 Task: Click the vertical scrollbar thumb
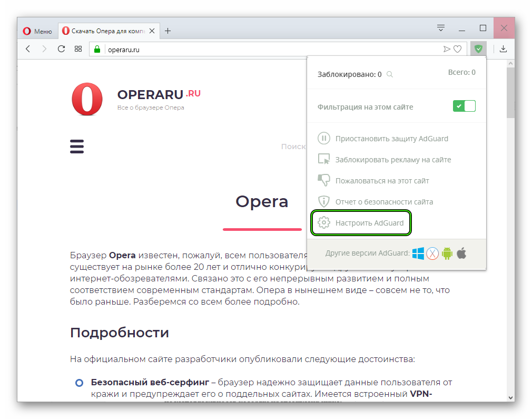[510, 93]
